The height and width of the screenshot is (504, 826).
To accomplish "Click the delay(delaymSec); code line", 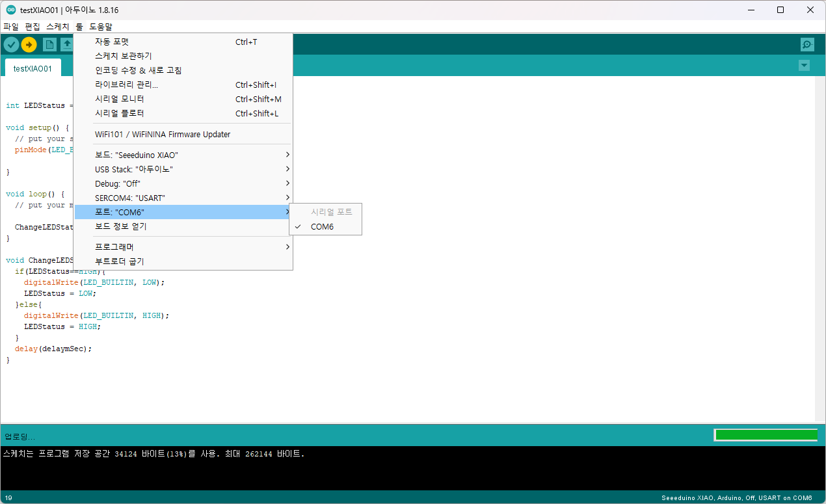I will pyautogui.click(x=53, y=349).
